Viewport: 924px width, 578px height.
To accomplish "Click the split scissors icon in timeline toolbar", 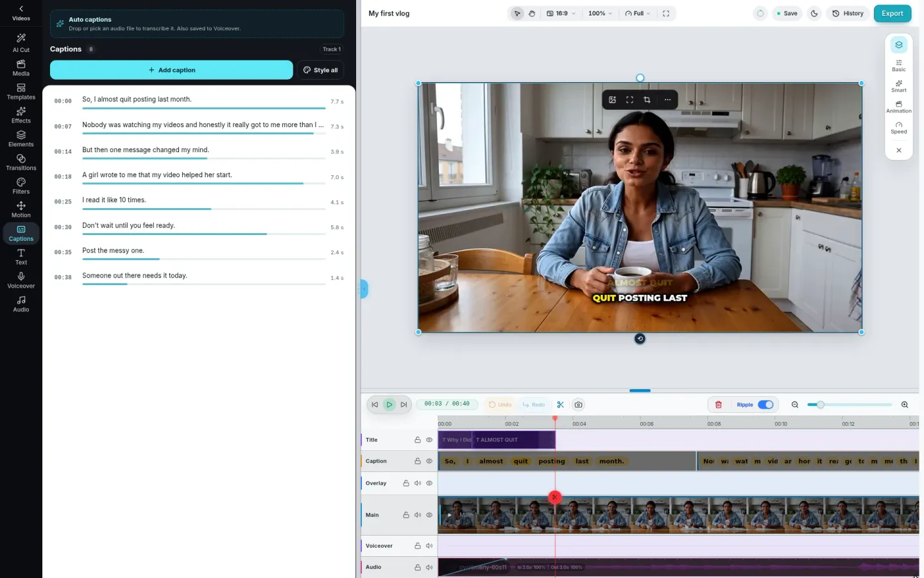I will (560, 405).
